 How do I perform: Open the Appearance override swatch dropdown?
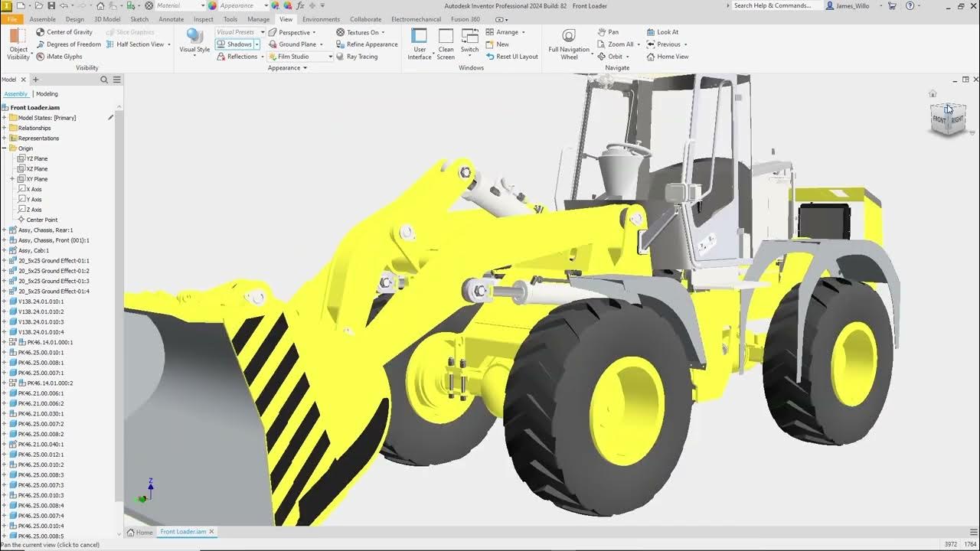pyautogui.click(x=267, y=5)
